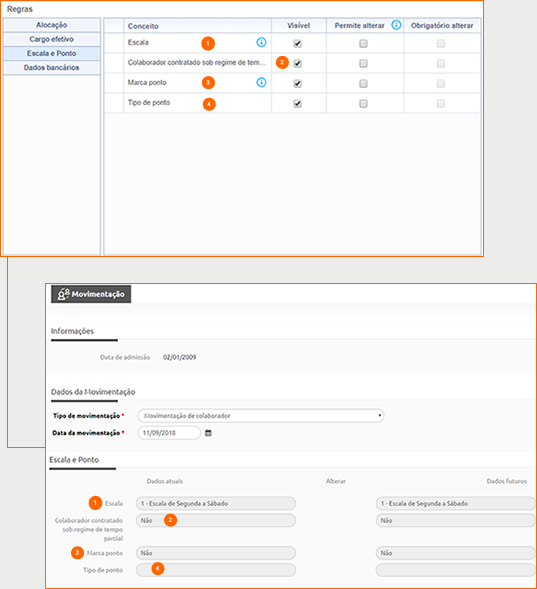Viewport: 537px width, 589px height.
Task: Click the Movimentação header icon
Action: [x=63, y=294]
